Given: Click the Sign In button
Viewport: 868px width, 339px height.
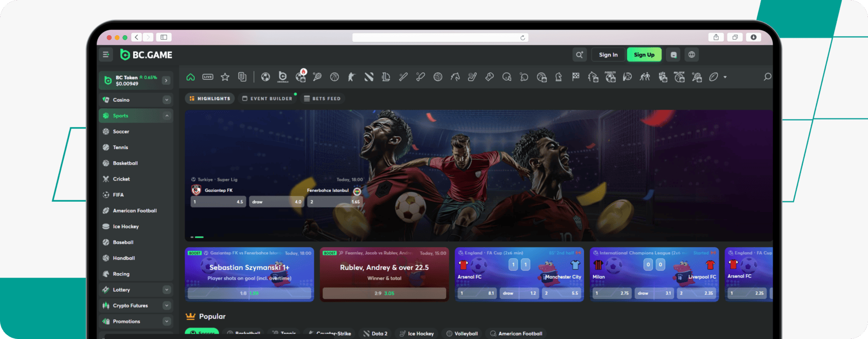Looking at the screenshot, I should click(608, 55).
